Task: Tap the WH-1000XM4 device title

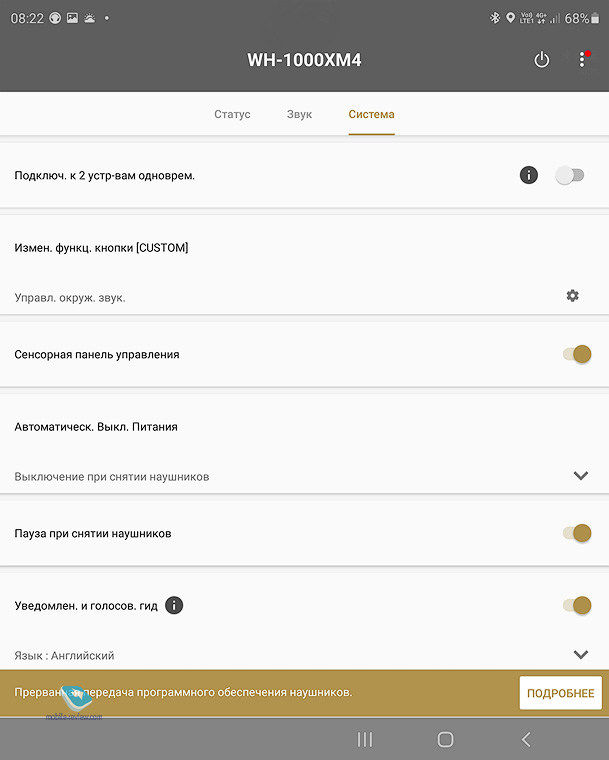Action: pos(304,60)
